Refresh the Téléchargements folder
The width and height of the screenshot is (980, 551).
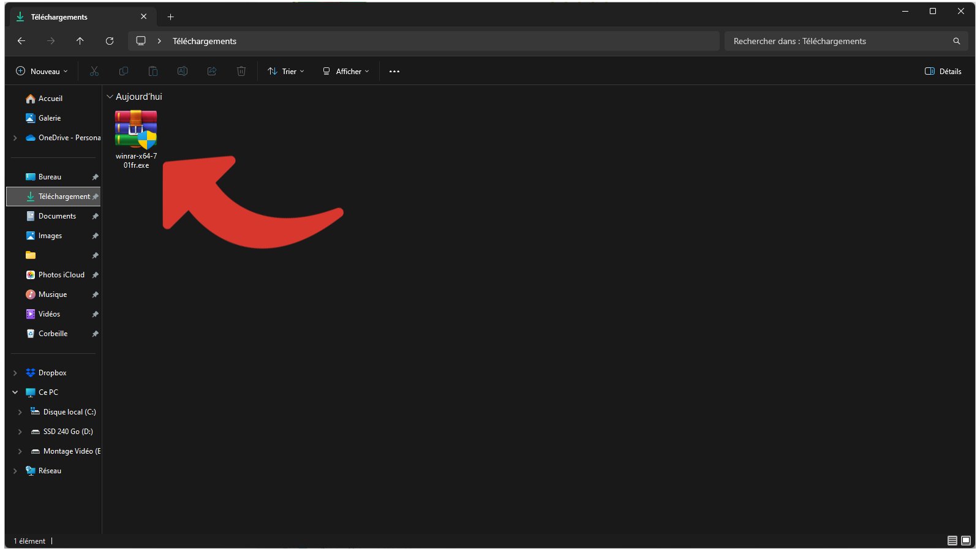pyautogui.click(x=110, y=41)
